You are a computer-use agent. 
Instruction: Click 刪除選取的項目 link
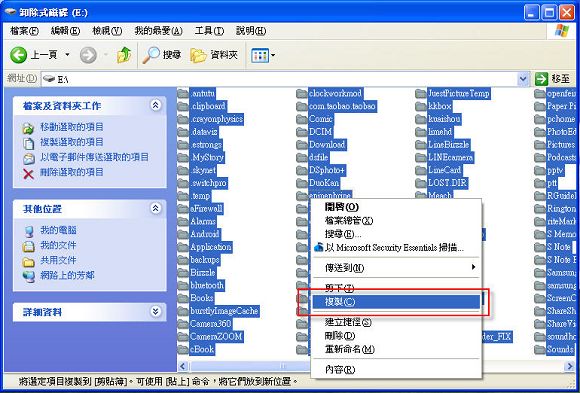71,172
